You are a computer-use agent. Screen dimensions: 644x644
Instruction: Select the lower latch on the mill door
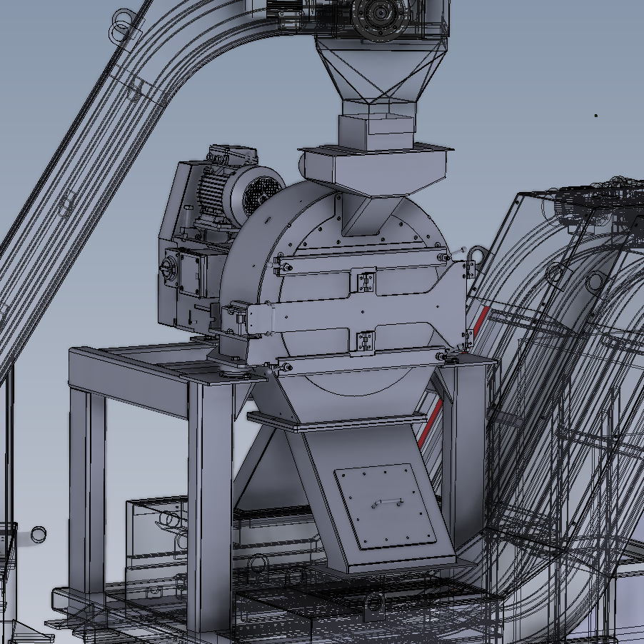[365, 341]
